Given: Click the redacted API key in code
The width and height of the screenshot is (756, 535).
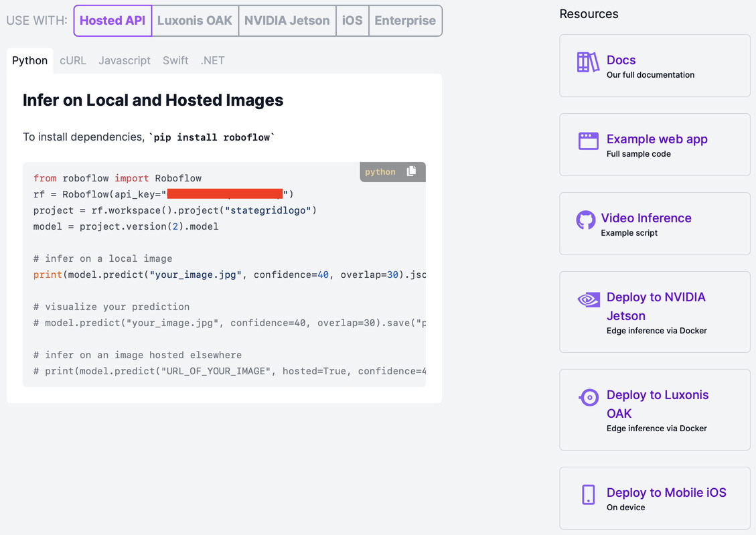Looking at the screenshot, I should [x=224, y=194].
